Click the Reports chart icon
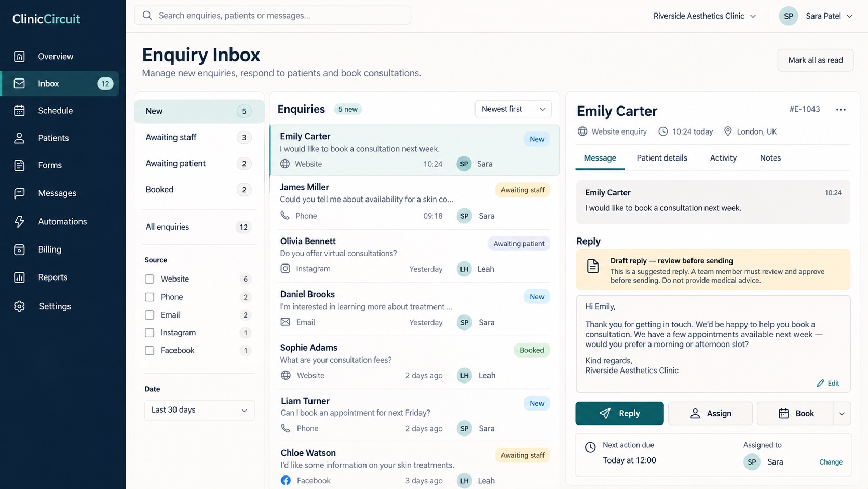The image size is (868, 489). pyautogui.click(x=19, y=277)
